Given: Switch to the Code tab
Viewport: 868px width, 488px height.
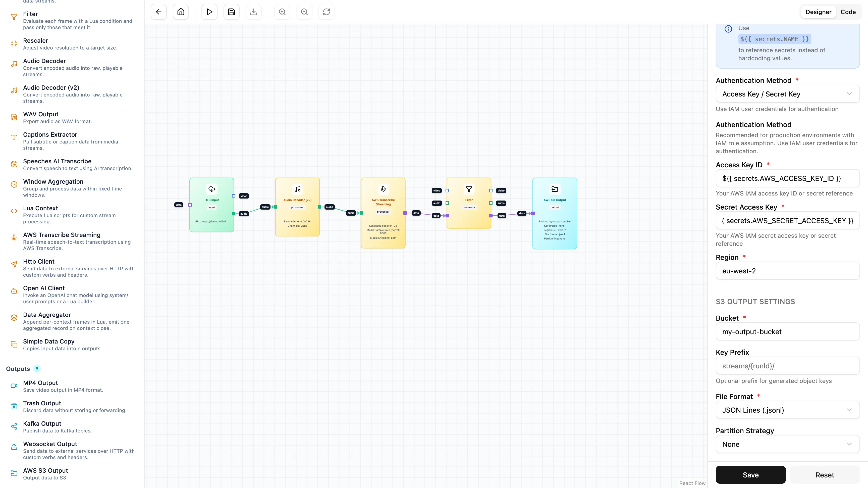Looking at the screenshot, I should tap(848, 12).
